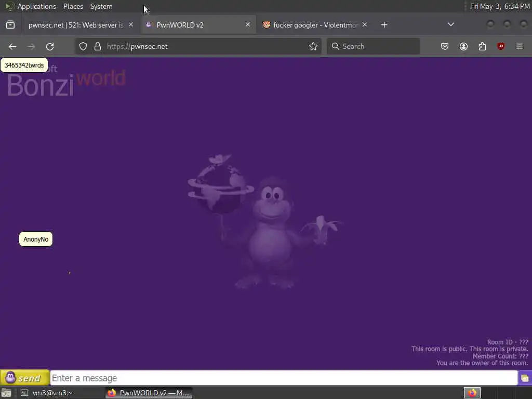
Task: Open the extensions puzzle piece icon
Action: point(482,46)
